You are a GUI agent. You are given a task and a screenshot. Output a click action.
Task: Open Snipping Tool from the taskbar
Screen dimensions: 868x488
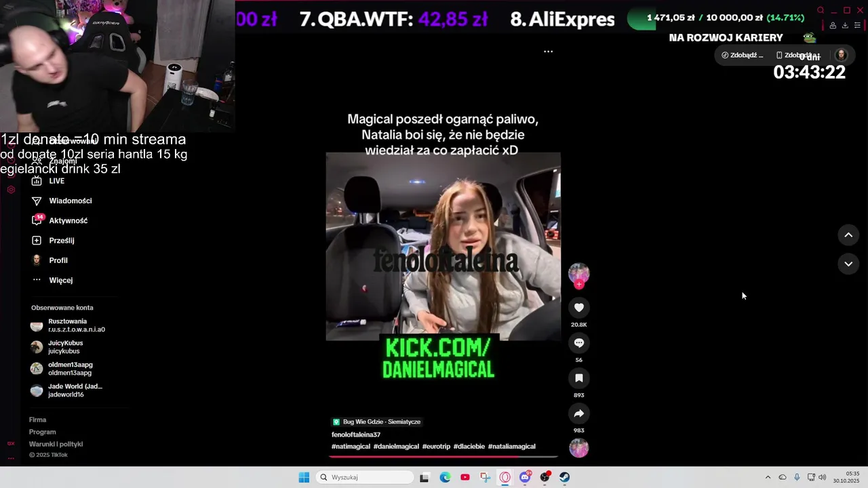pos(485,477)
